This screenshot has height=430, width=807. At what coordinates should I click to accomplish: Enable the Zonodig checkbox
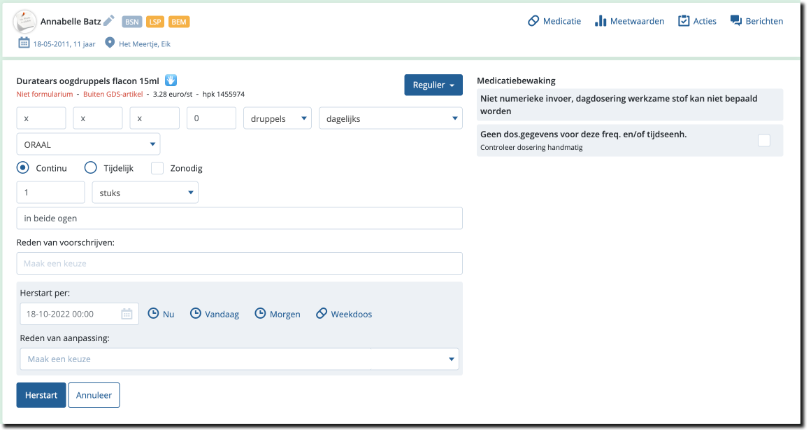[158, 168]
